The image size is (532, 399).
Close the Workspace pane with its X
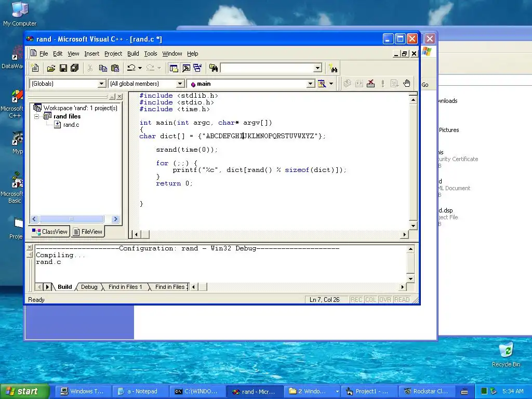[x=119, y=97]
